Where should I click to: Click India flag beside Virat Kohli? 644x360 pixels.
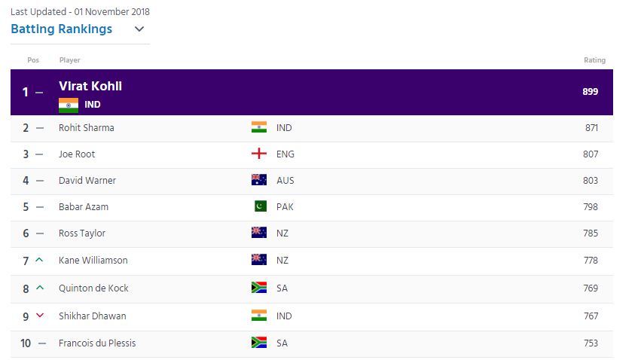tap(69, 105)
